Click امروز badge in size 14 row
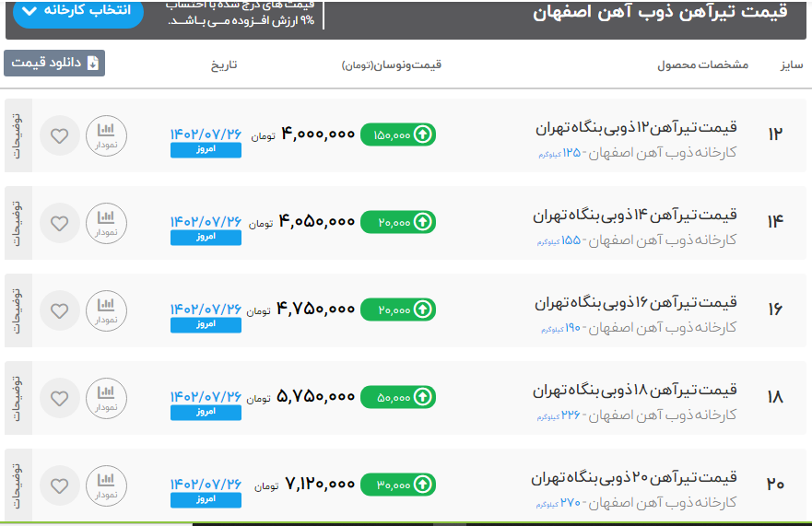 [206, 238]
